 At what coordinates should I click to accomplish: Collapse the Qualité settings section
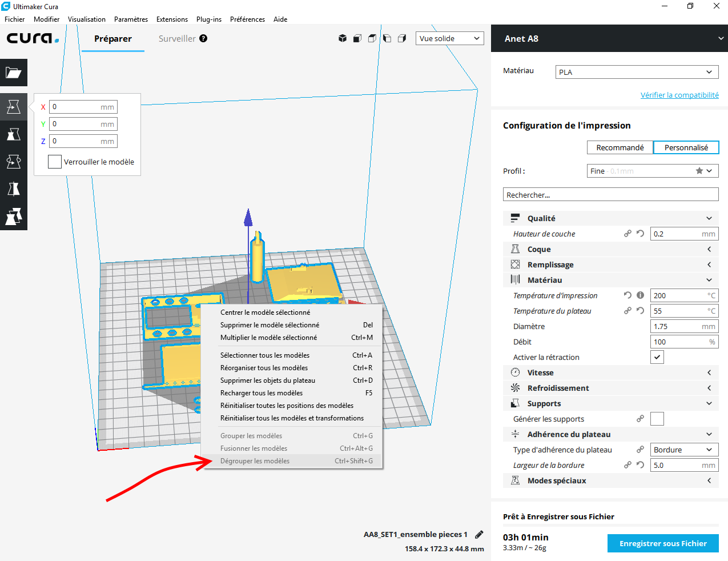point(610,218)
